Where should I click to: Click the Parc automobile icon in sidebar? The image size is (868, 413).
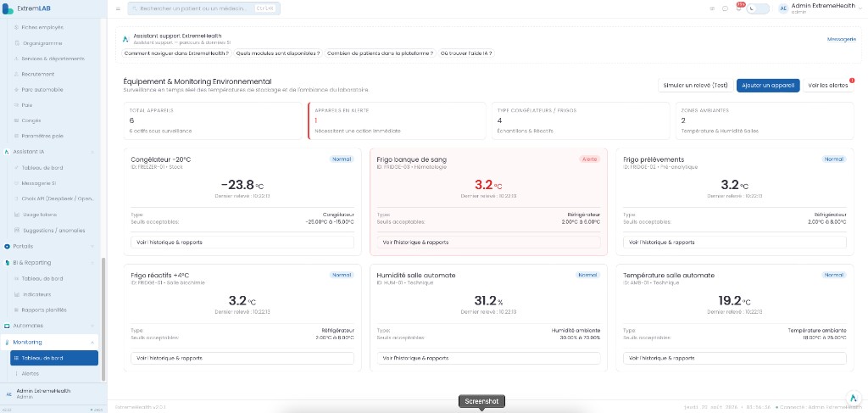(16, 90)
